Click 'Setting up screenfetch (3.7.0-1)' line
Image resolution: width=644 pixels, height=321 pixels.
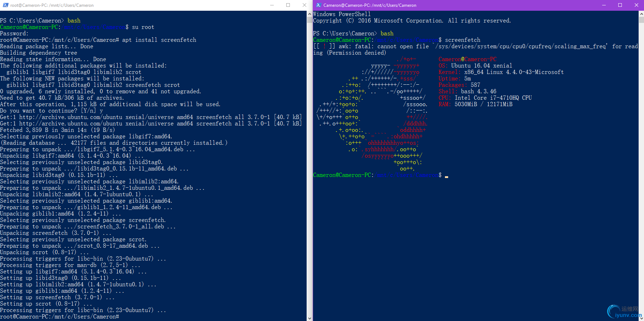57,297
